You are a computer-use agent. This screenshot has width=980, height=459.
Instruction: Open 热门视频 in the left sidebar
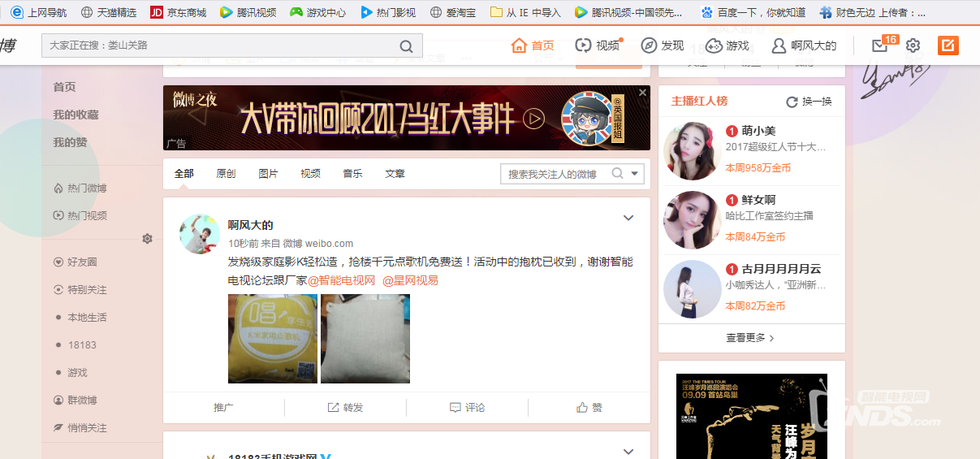tap(80, 216)
